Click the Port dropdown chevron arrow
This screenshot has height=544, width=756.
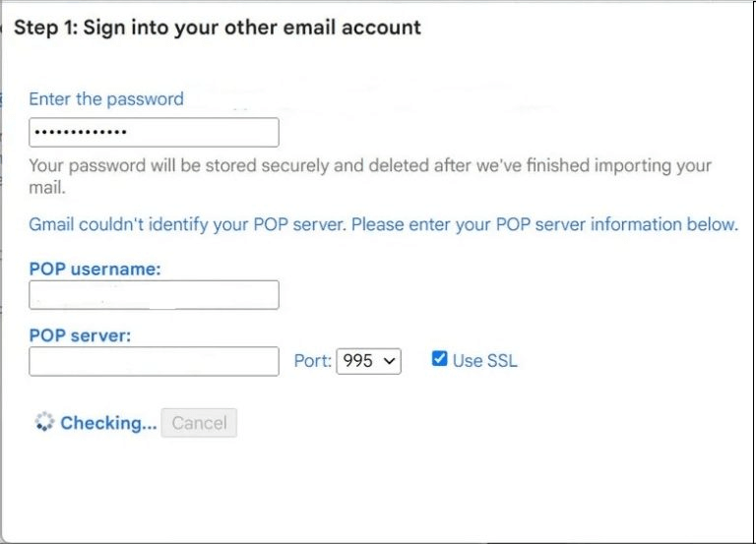pyautogui.click(x=390, y=361)
